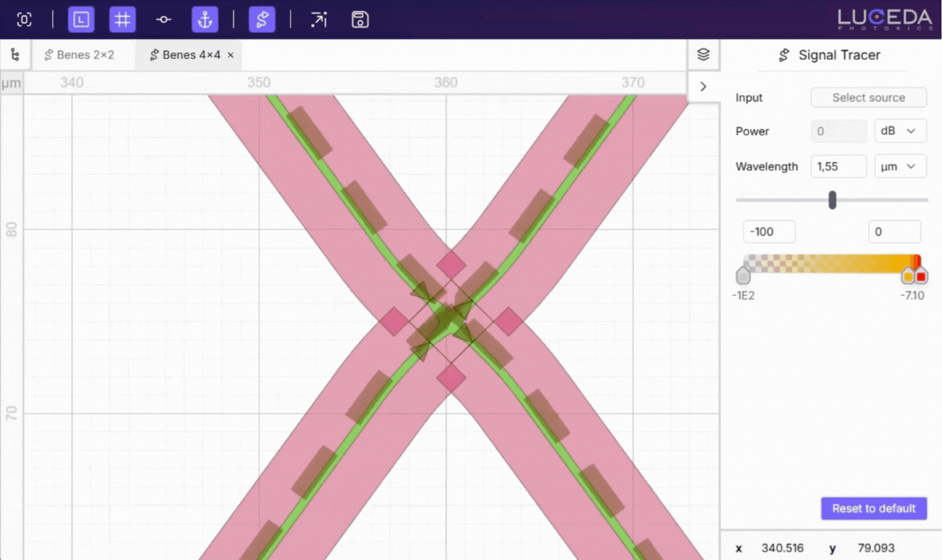This screenshot has height=560, width=942.
Task: Click the top pink diamond port marker
Action: [x=451, y=265]
